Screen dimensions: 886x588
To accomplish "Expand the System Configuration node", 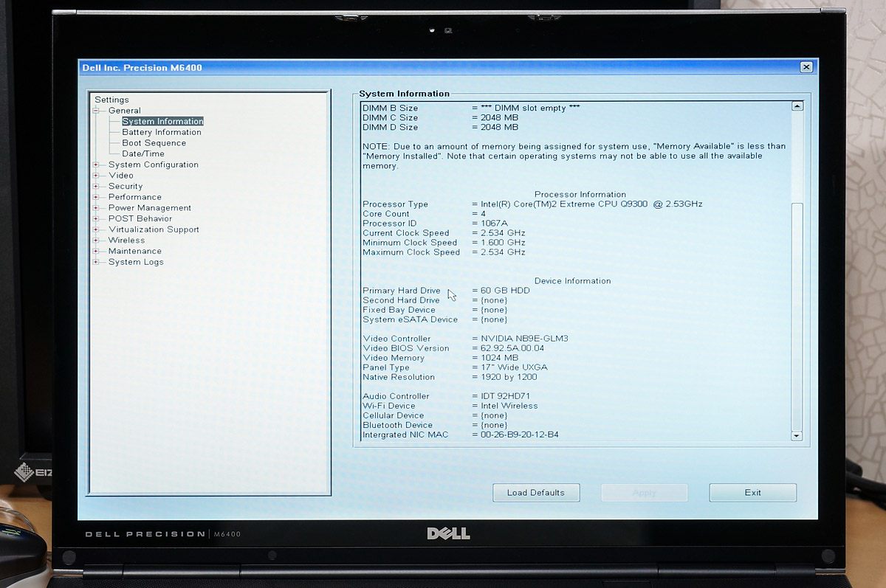I will (x=95, y=165).
